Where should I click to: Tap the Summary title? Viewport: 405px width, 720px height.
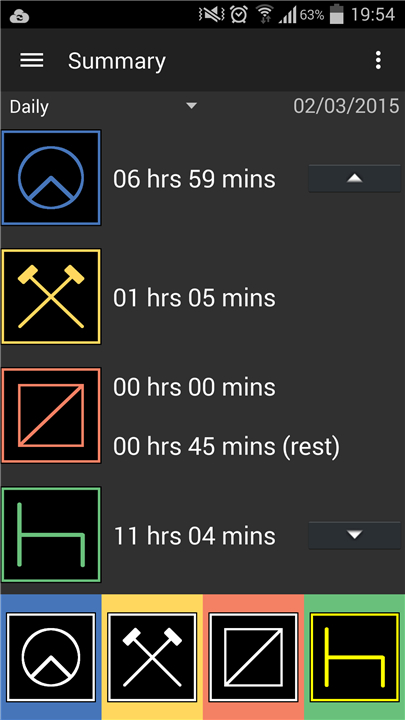tap(117, 61)
